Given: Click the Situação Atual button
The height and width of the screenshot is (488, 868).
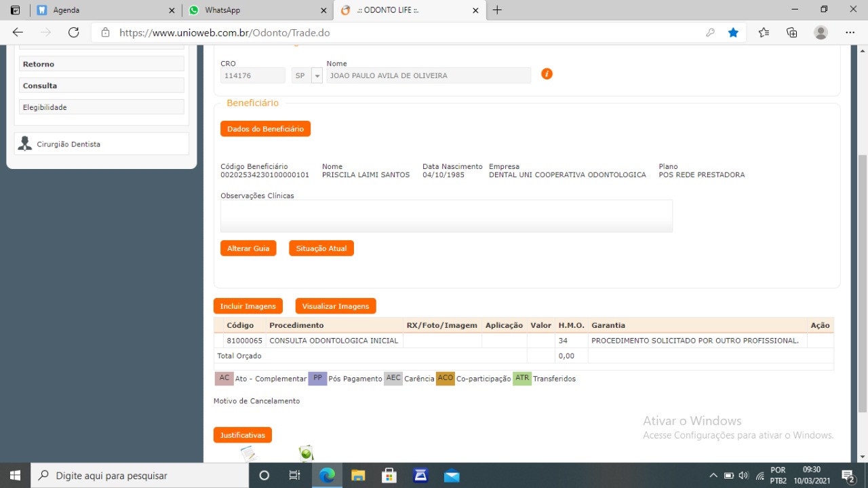Looking at the screenshot, I should point(321,248).
